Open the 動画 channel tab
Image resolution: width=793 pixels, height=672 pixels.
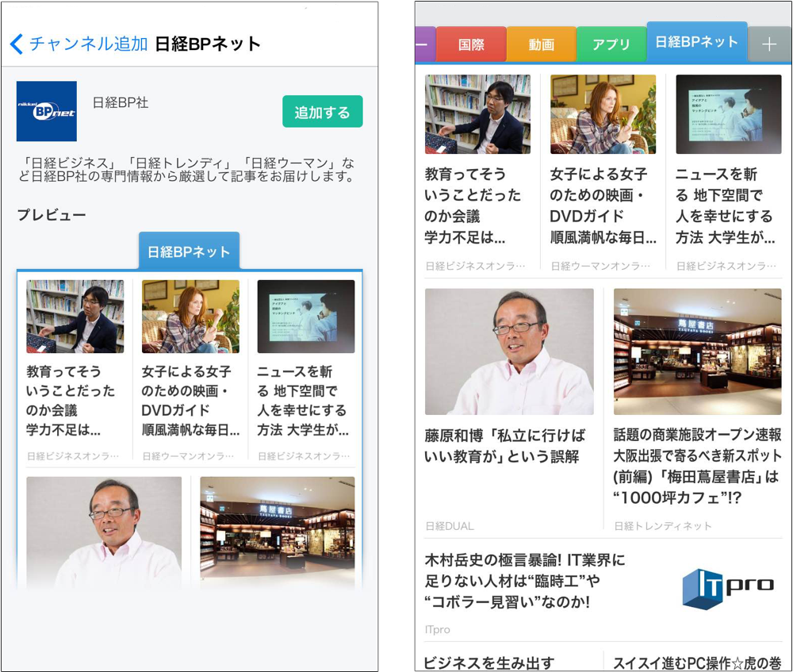click(541, 44)
